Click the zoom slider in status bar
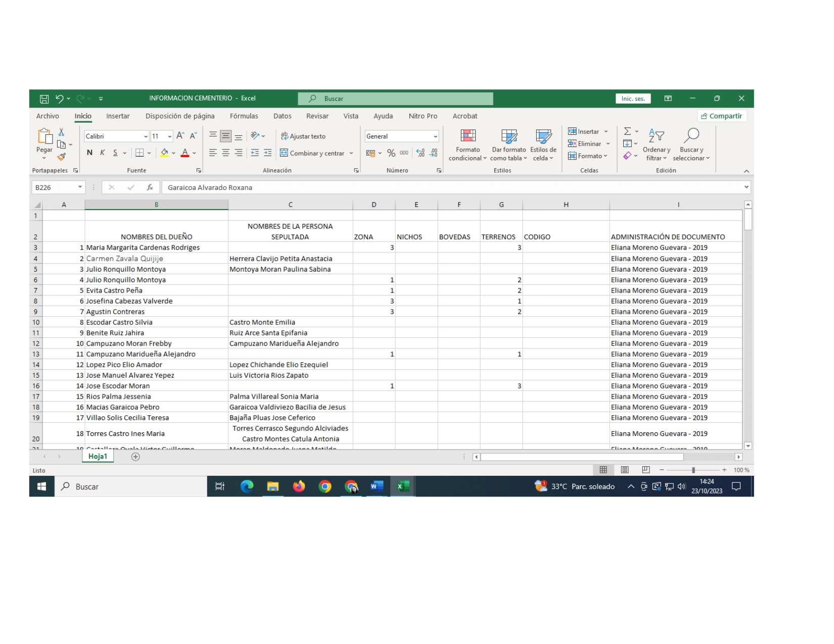The image size is (834, 644). click(693, 470)
